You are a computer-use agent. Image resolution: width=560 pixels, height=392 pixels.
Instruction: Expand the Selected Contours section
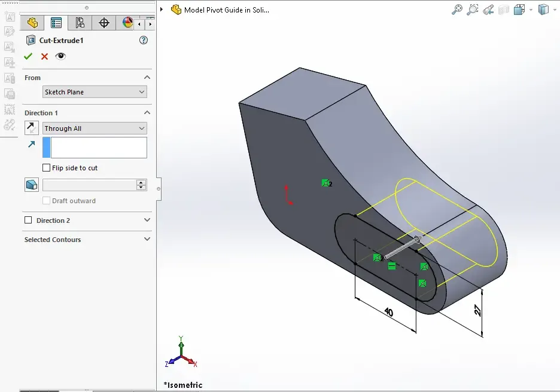pos(147,239)
